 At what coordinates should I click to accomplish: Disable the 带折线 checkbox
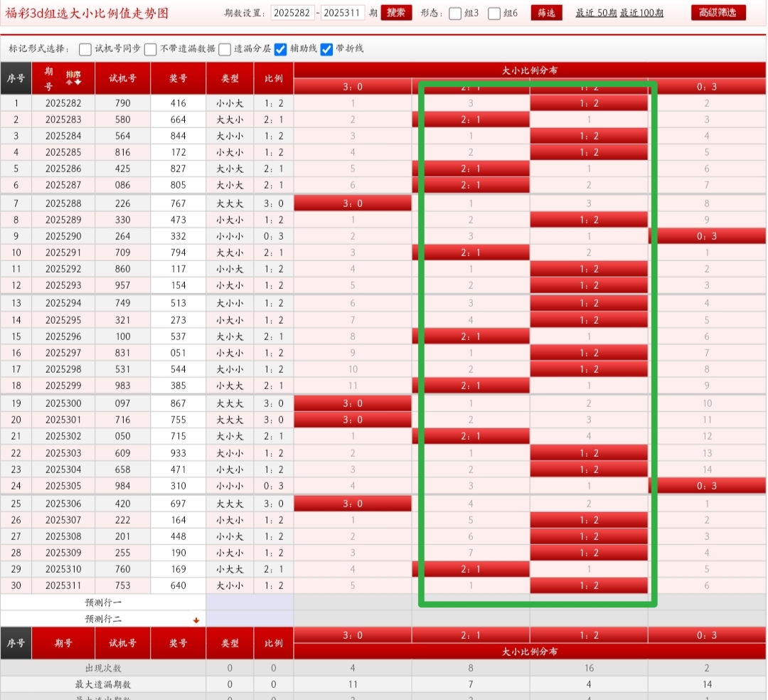[x=327, y=49]
